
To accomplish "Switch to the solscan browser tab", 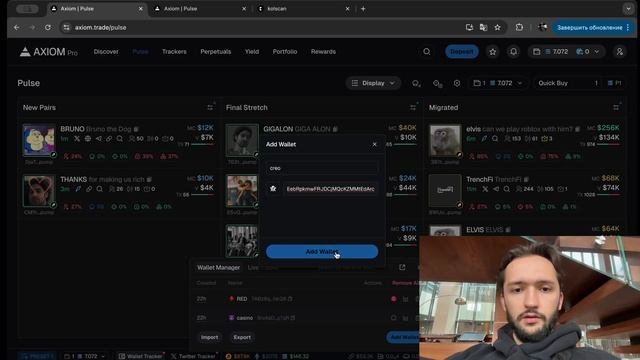I will click(303, 9).
